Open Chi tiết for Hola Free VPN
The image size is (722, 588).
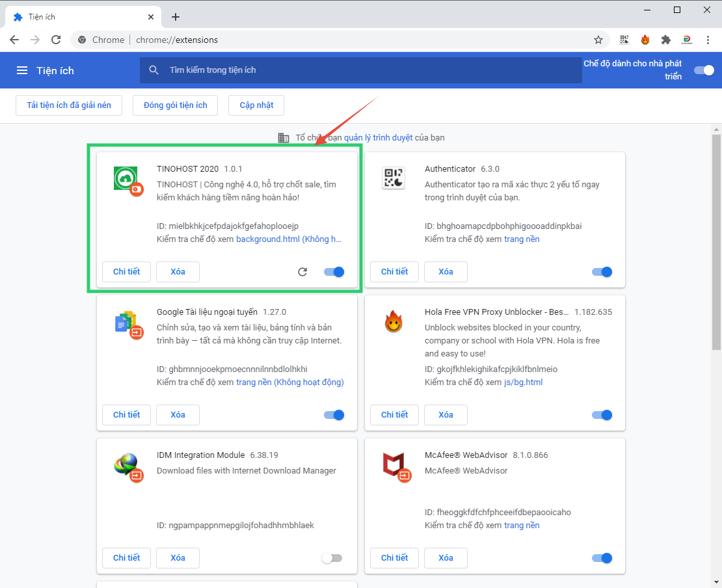pyautogui.click(x=395, y=415)
